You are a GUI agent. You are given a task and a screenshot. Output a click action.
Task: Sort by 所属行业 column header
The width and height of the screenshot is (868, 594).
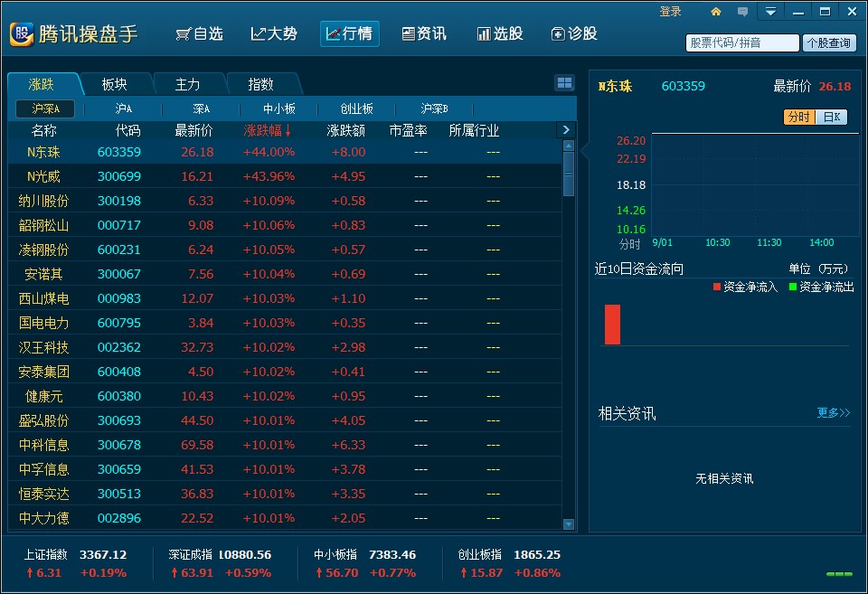[x=474, y=131]
